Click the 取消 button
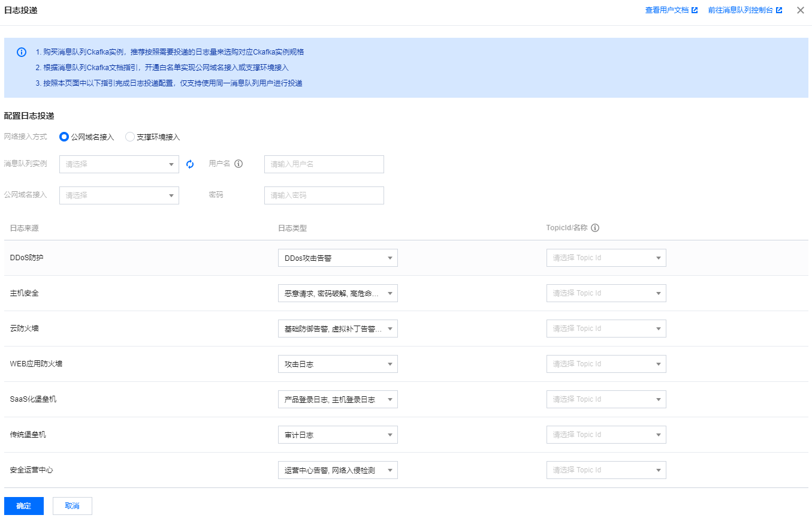812x518 pixels. [x=73, y=506]
